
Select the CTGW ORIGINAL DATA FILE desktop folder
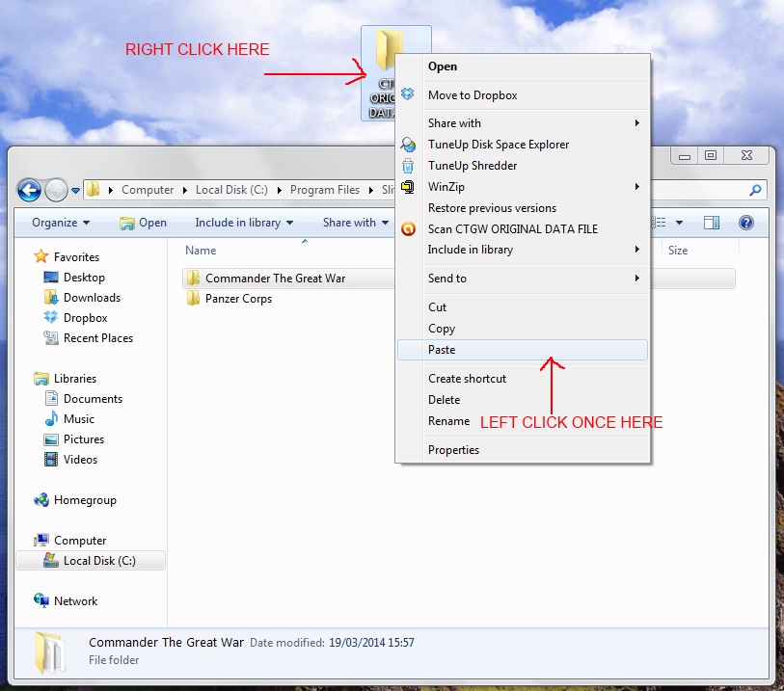tap(395, 73)
